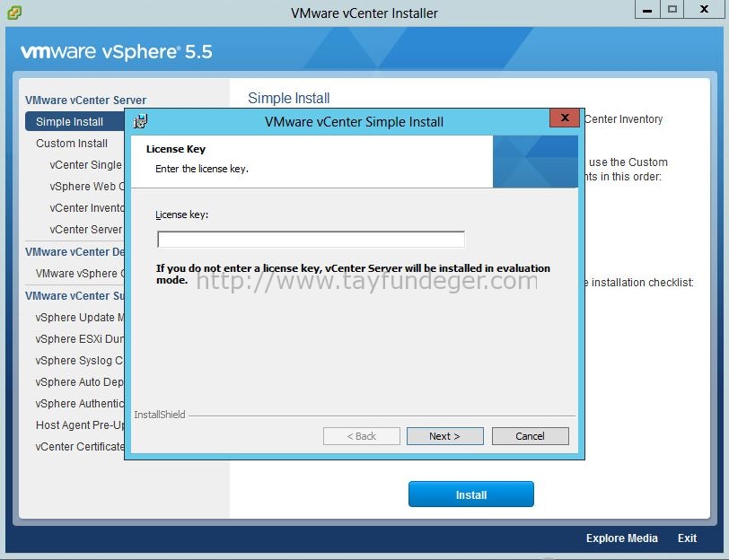729x560 pixels.
Task: Select vCenter Certificate Automation Tool entry
Action: pos(80,447)
